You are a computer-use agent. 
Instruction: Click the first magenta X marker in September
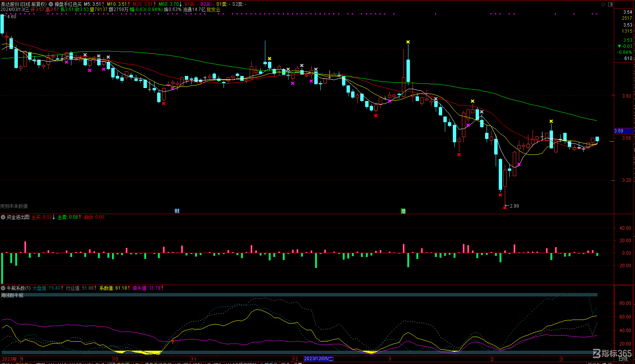click(x=66, y=62)
